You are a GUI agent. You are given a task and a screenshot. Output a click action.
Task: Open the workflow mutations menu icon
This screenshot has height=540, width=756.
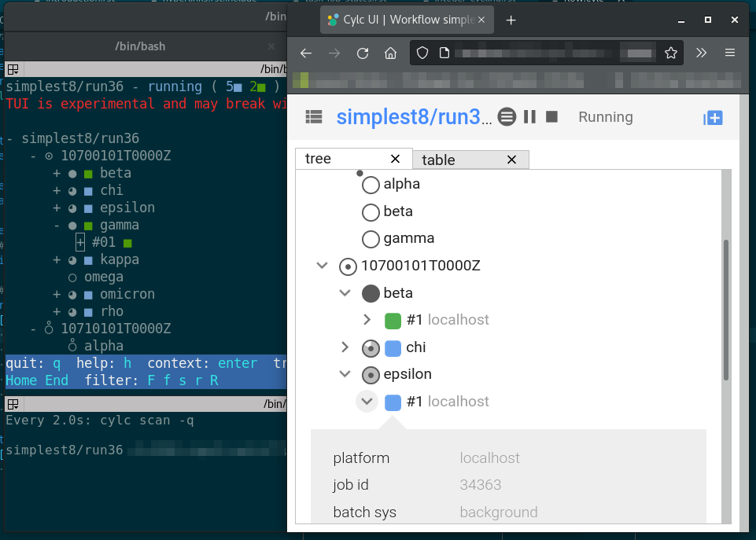[x=507, y=116]
